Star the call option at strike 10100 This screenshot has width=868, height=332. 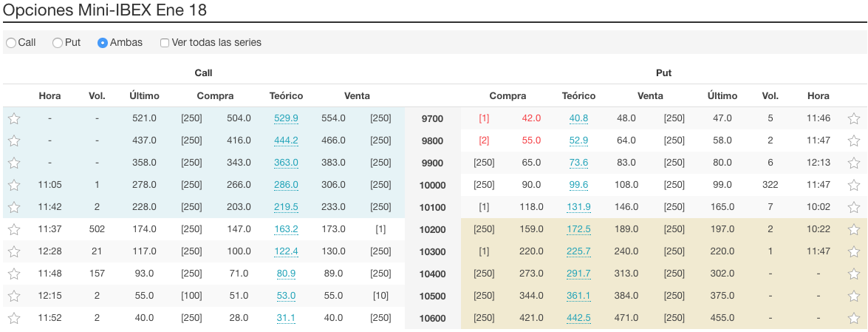click(14, 207)
